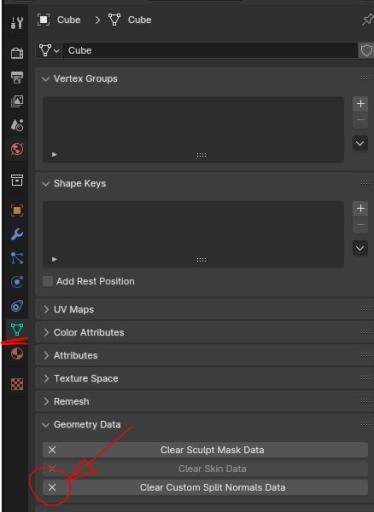Open the Texture properties checker icon

pyautogui.click(x=17, y=384)
